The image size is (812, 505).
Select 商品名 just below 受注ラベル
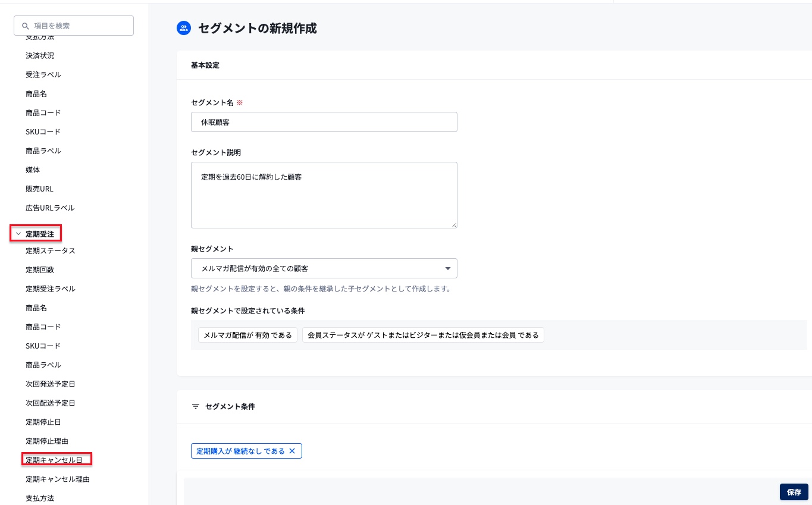[x=36, y=94]
